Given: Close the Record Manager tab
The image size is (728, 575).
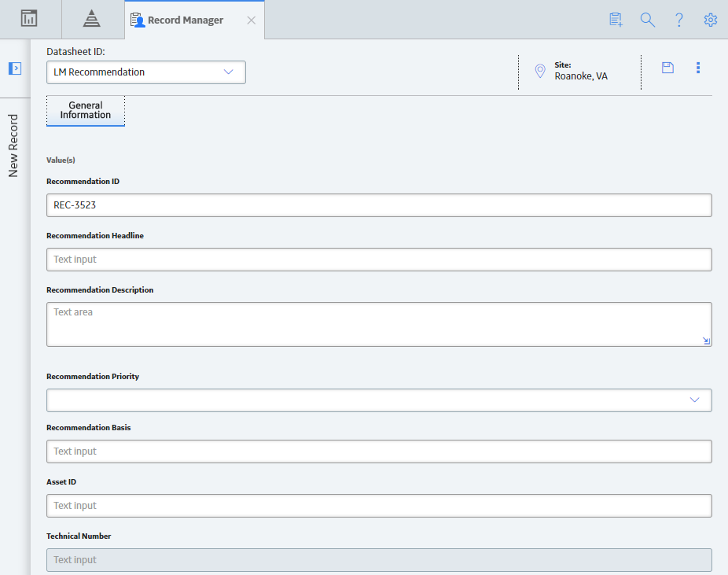Looking at the screenshot, I should tap(251, 20).
